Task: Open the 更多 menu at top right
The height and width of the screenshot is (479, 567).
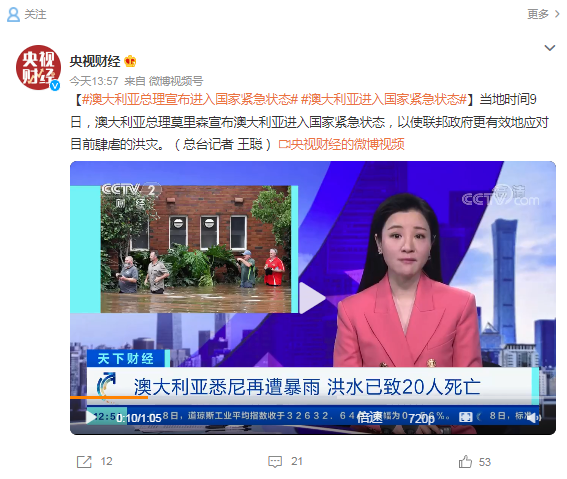Action: (543, 14)
